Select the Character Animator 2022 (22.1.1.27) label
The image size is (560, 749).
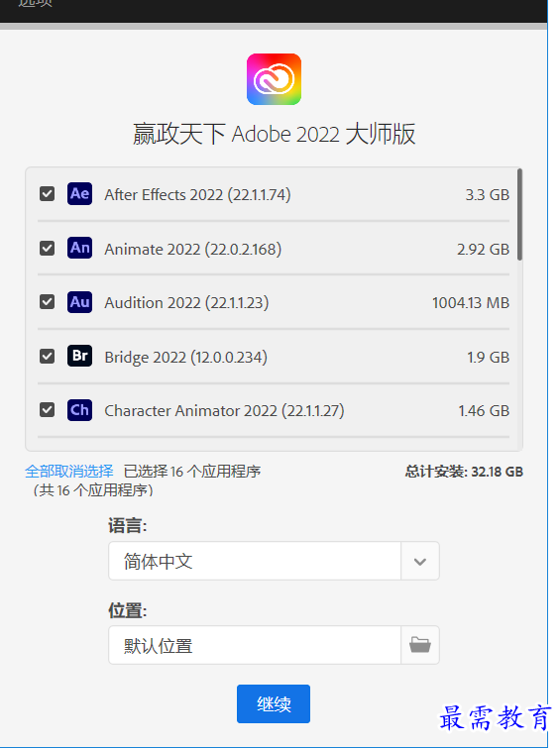(x=224, y=411)
